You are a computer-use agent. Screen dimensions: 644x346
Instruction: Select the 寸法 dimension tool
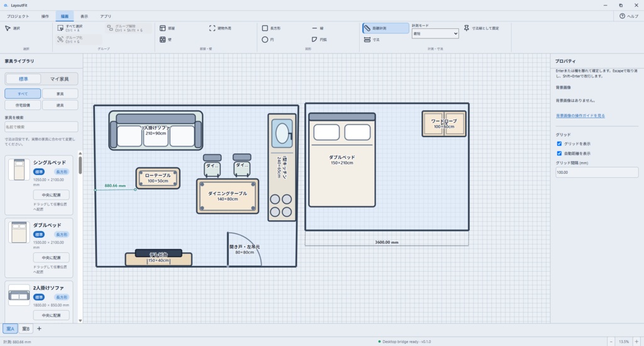[x=372, y=40]
